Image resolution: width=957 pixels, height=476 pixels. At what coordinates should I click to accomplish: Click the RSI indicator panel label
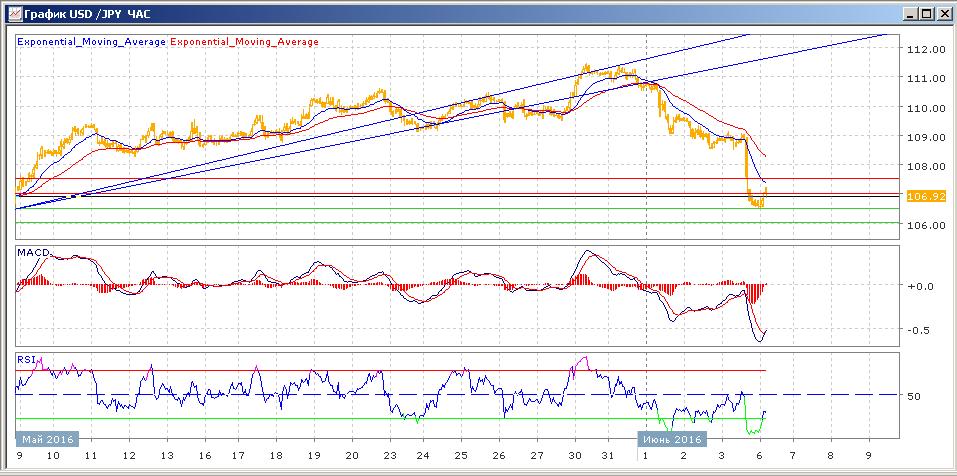point(27,358)
